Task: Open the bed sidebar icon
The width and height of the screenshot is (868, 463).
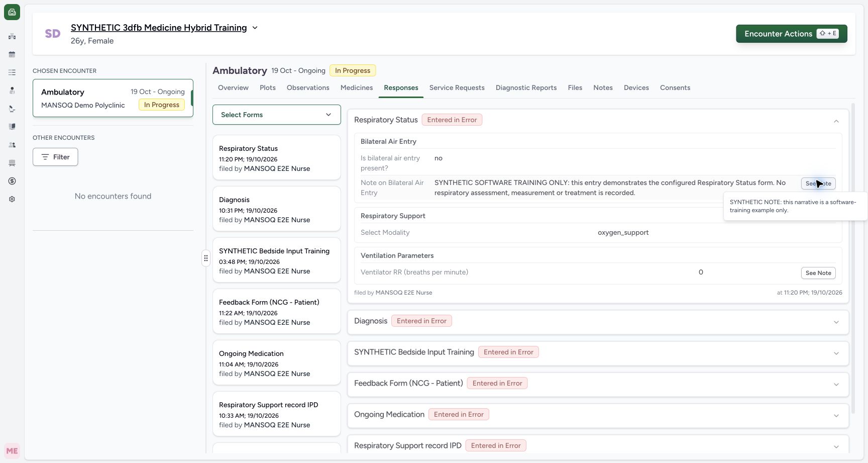Action: tap(12, 163)
